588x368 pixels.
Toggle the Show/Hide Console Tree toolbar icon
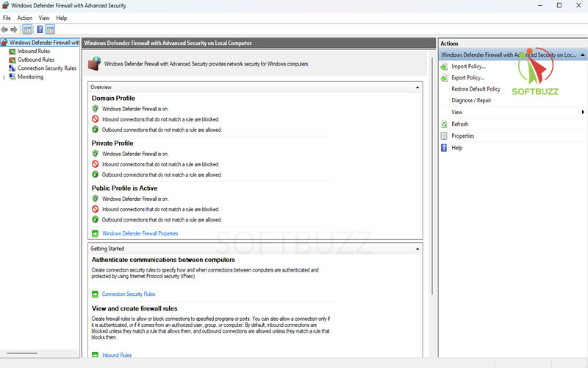click(x=27, y=29)
